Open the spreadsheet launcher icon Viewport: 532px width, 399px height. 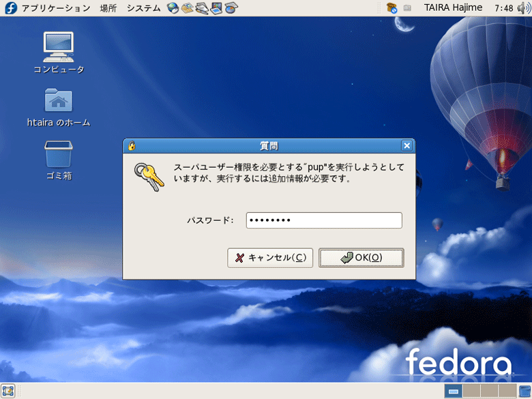click(x=232, y=8)
